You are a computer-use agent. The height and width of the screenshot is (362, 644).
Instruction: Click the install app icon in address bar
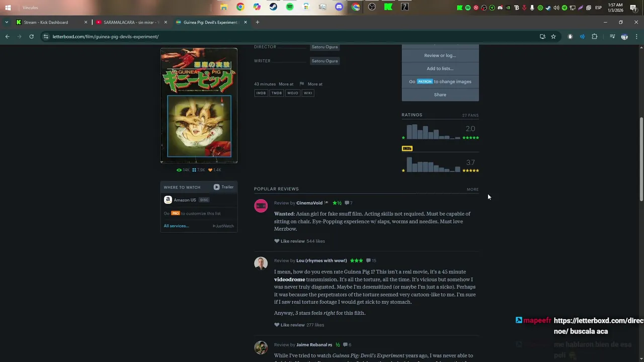542,37
